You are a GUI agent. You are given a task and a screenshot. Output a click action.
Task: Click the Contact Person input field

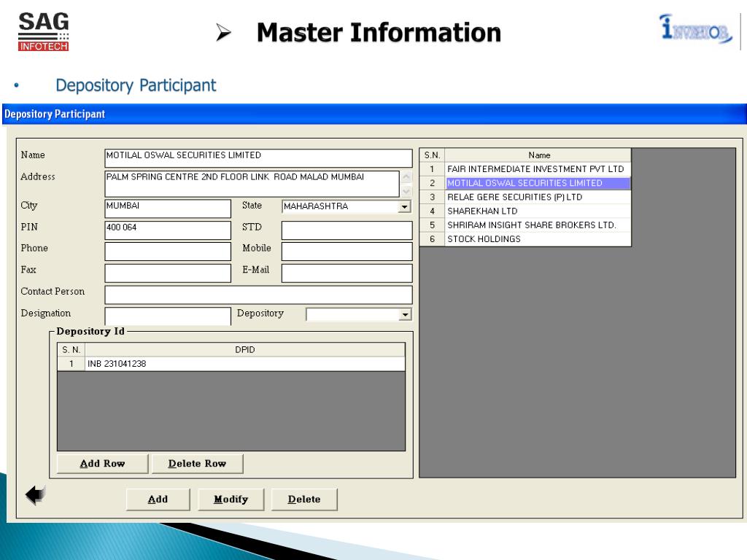tap(258, 295)
